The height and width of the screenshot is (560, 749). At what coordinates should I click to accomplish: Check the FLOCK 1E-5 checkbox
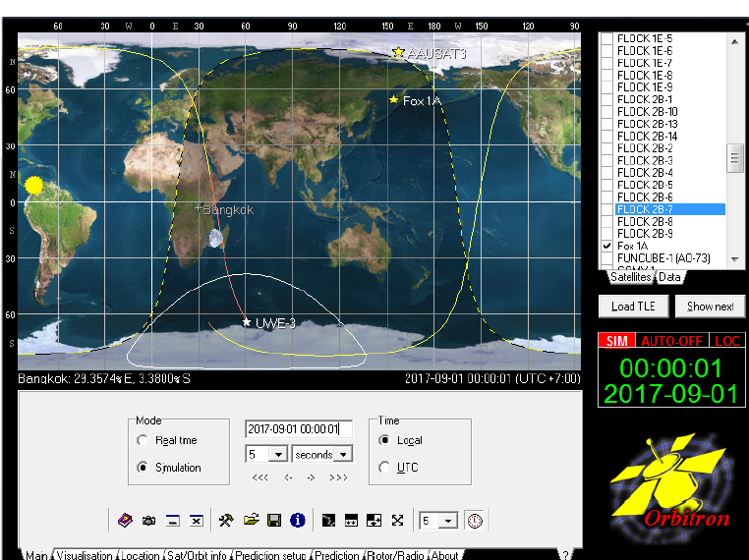coord(606,38)
